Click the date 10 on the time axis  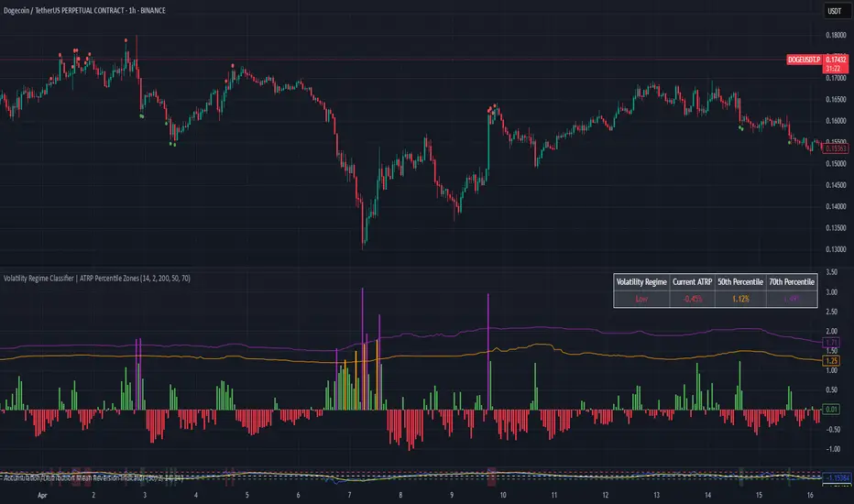(x=503, y=495)
